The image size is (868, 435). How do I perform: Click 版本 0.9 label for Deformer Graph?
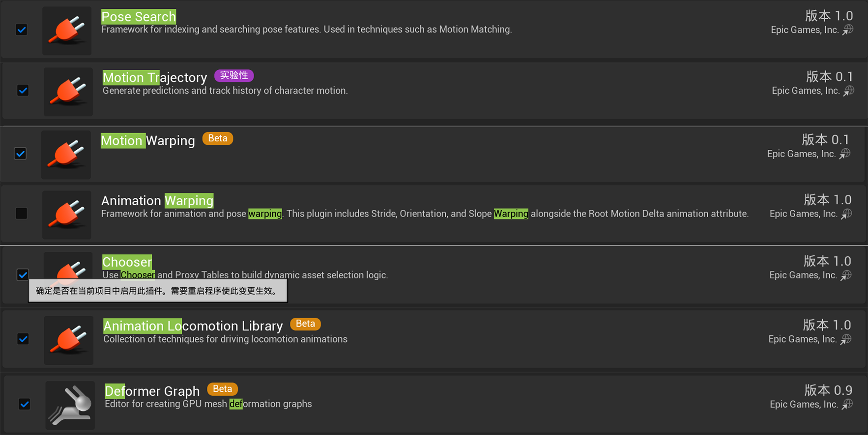828,390
